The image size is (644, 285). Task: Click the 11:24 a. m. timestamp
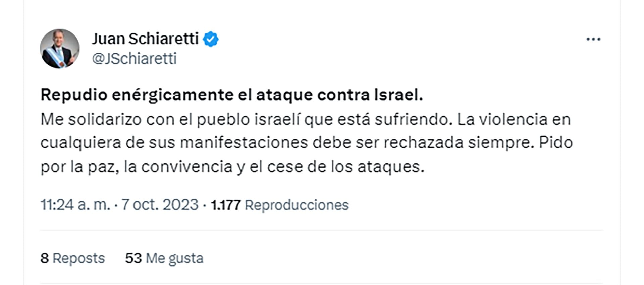coord(75,205)
